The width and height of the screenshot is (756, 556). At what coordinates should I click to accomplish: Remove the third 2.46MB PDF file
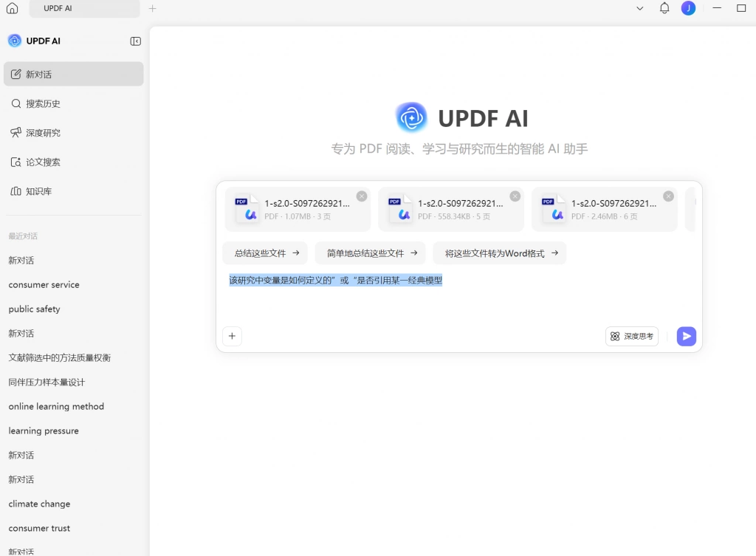click(x=668, y=196)
